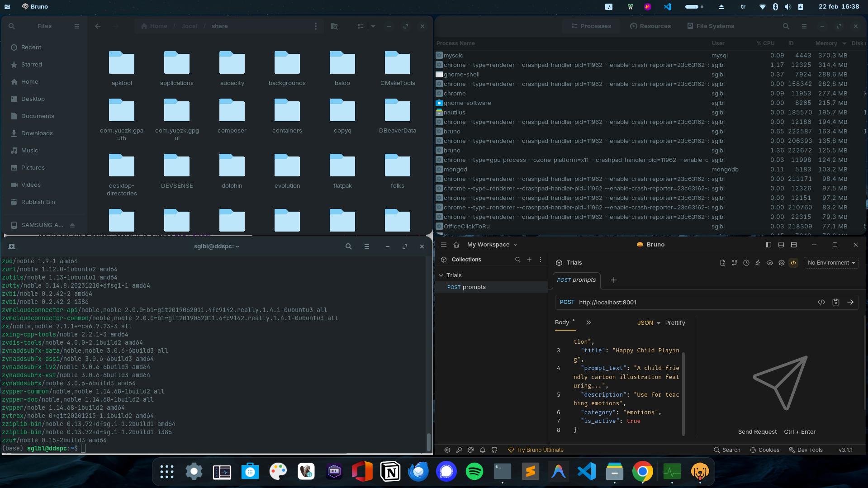Image resolution: width=868 pixels, height=488 pixels.
Task: Send request with the arrow icon
Action: point(850,302)
